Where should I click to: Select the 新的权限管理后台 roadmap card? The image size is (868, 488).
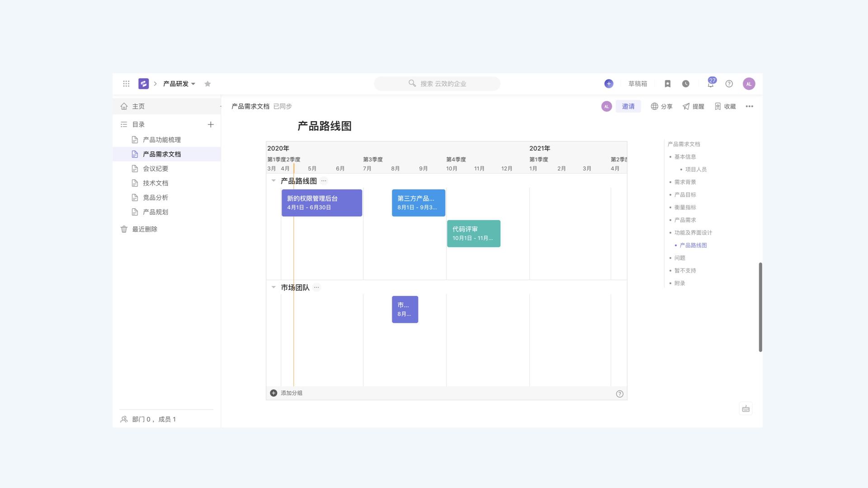[x=322, y=203]
